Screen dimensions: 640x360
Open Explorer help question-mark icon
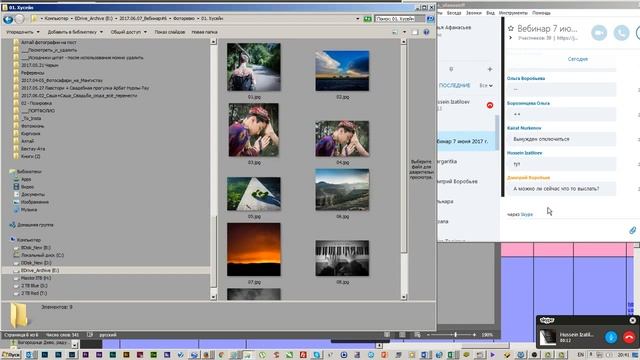click(426, 32)
